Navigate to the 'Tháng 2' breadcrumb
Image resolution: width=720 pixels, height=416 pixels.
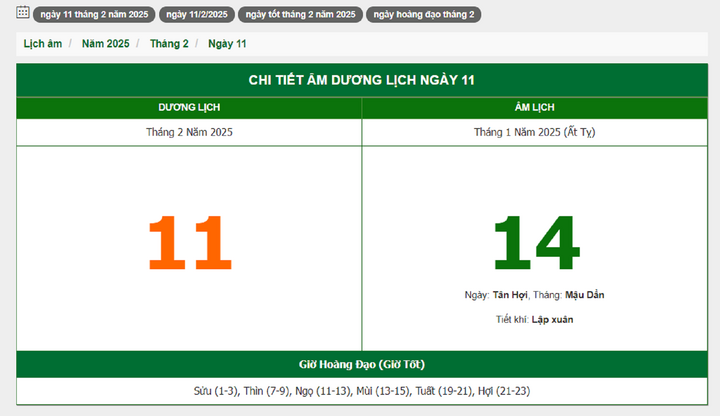(169, 44)
